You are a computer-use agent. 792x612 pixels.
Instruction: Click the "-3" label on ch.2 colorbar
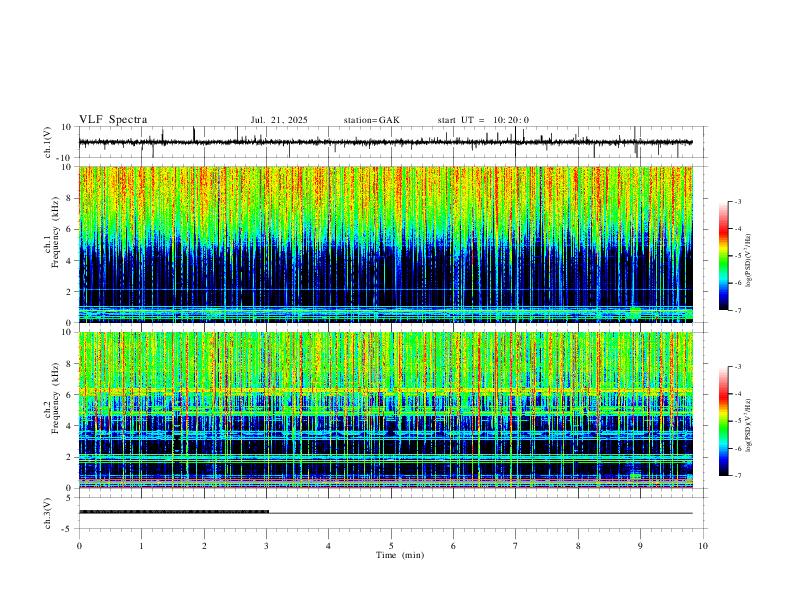pos(737,367)
